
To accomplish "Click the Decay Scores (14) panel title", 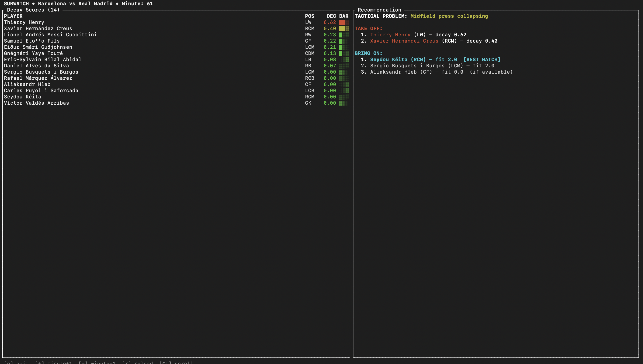I will click(33, 10).
